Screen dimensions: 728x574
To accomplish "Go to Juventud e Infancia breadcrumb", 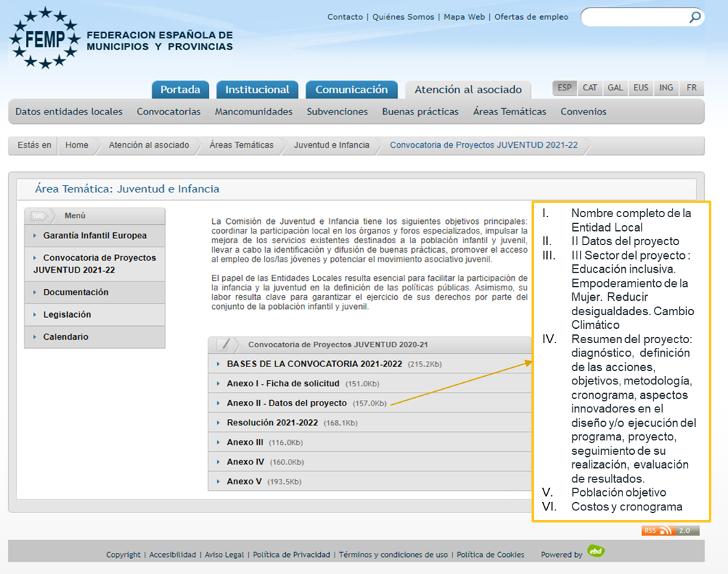I will pyautogui.click(x=332, y=145).
